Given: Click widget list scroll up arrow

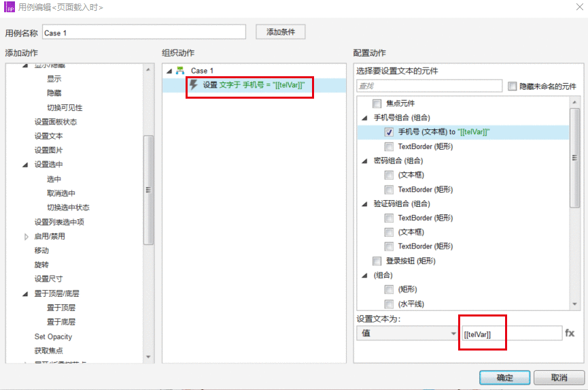Looking at the screenshot, I should pos(574,102).
